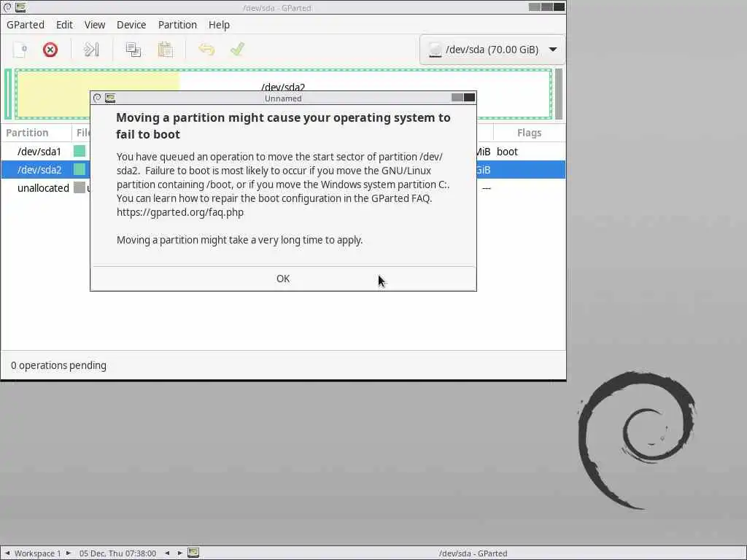Click OK in the move partition warning
The height and width of the screenshot is (560, 747).
pyautogui.click(x=283, y=279)
